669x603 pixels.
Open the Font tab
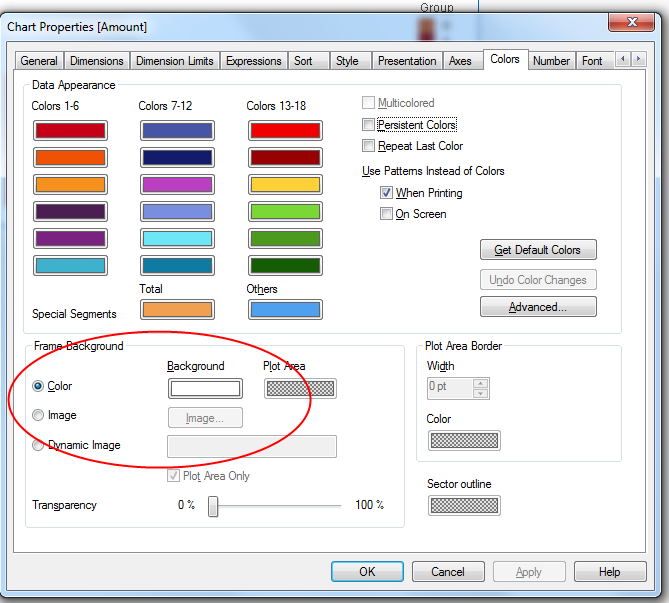tap(595, 61)
